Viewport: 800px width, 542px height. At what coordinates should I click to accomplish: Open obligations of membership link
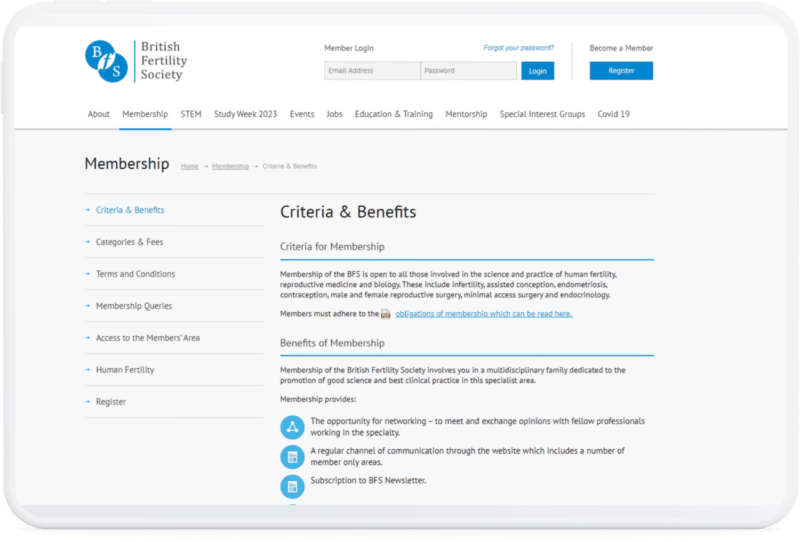coord(484,314)
